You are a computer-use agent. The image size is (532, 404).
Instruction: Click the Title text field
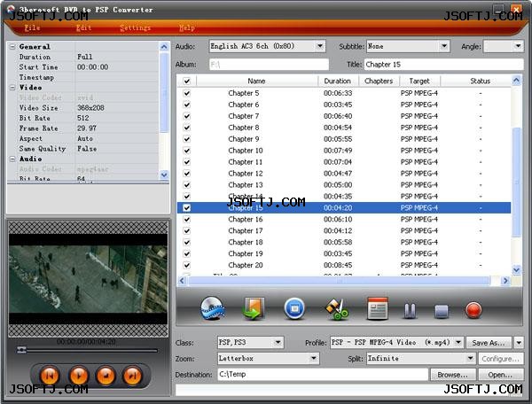[x=444, y=65]
